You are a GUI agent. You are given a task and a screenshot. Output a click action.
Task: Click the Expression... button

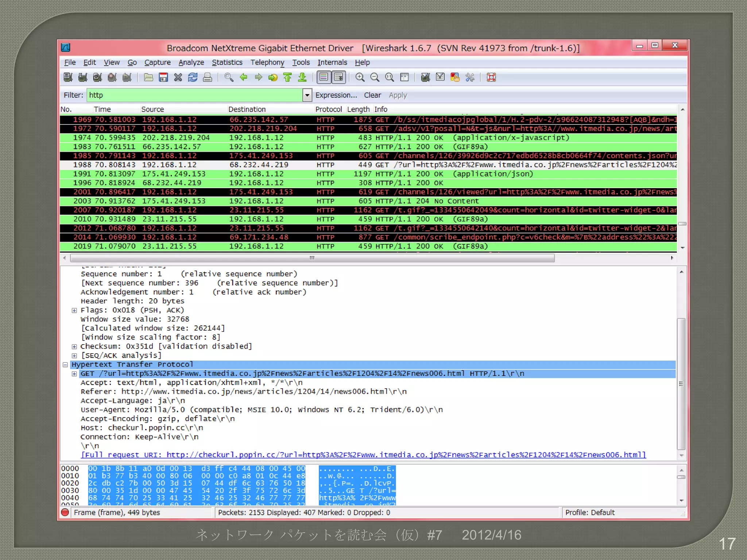pyautogui.click(x=336, y=95)
